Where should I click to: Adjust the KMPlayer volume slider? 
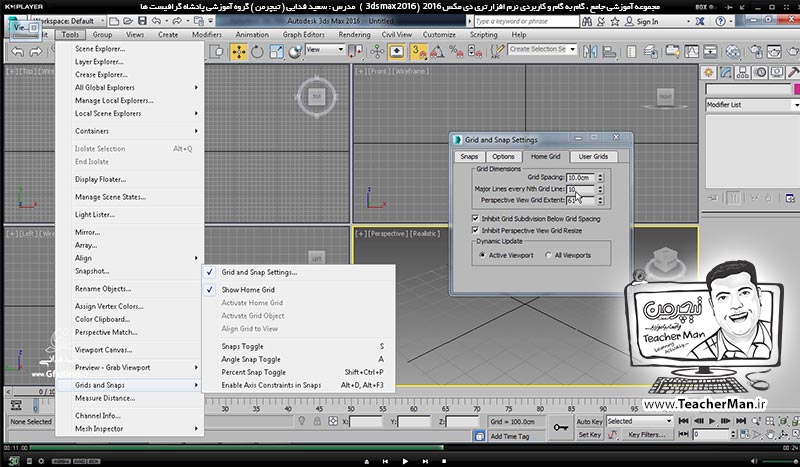777,461
